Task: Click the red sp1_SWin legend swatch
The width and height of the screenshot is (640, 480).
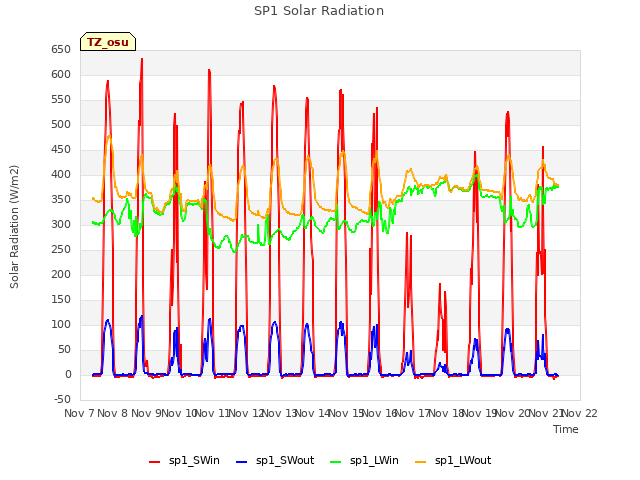Action: coord(154,461)
